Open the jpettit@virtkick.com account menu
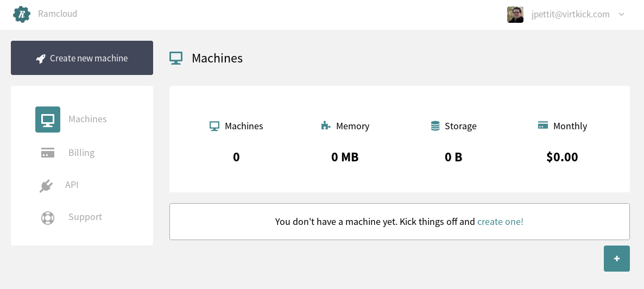This screenshot has height=289, width=644. pos(570,14)
